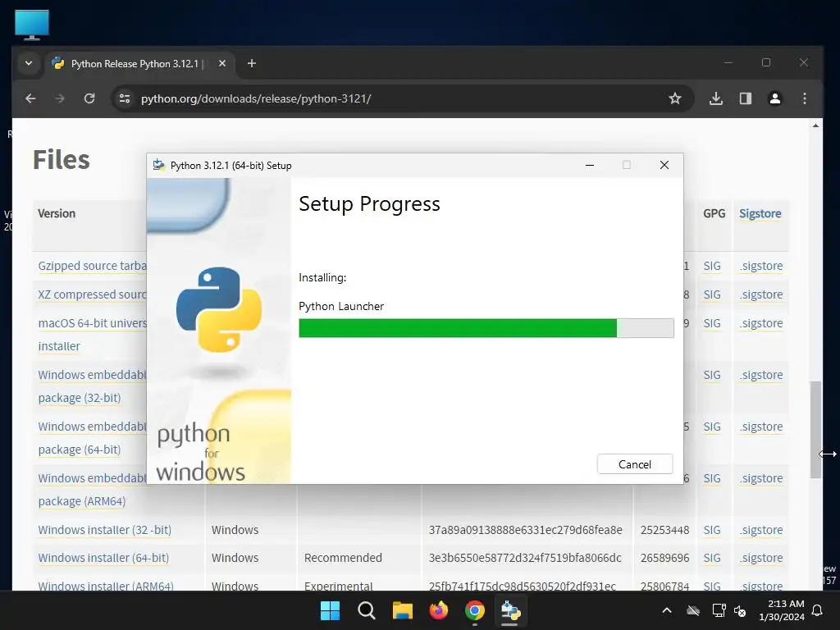Open SIG link for macOS installer row
The image size is (840, 630).
(x=712, y=323)
